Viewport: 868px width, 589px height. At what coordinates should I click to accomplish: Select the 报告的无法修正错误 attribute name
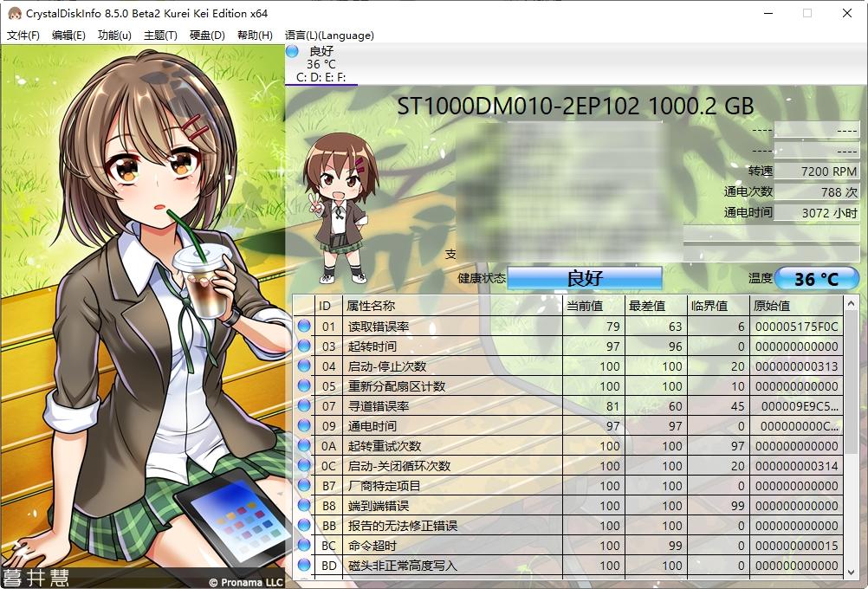403,526
